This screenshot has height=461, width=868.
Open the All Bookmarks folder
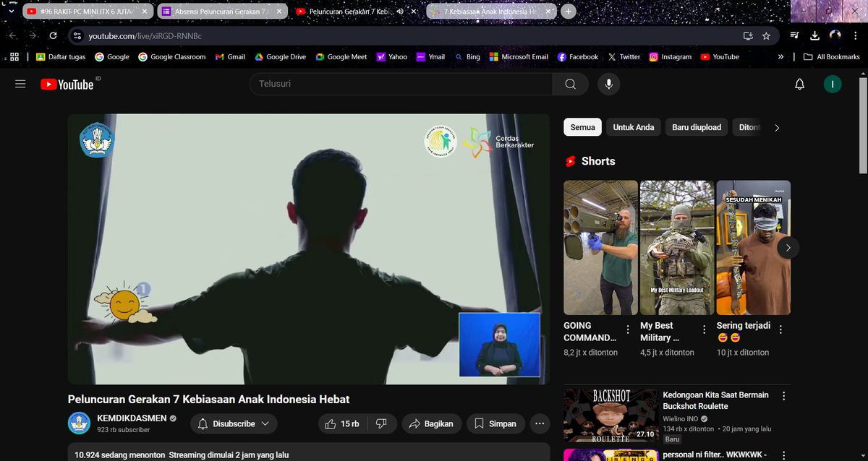point(832,56)
